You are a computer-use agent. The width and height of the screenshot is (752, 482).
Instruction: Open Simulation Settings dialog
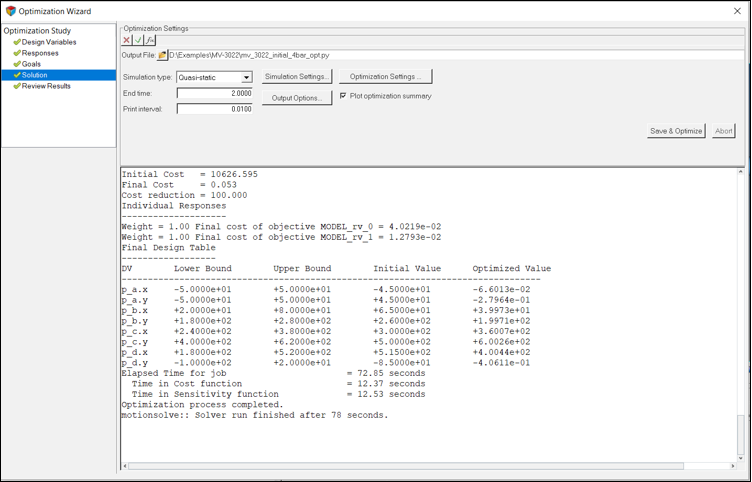[x=298, y=77]
